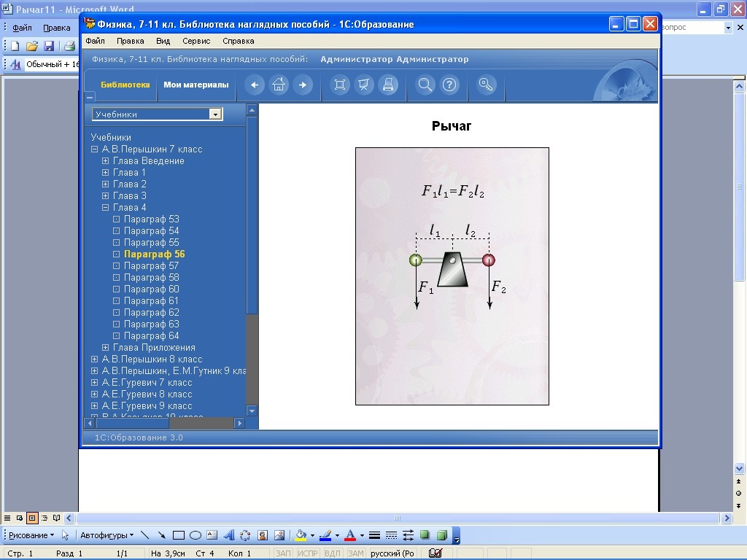
Task: Click the fill color bucket swatch
Action: (301, 535)
